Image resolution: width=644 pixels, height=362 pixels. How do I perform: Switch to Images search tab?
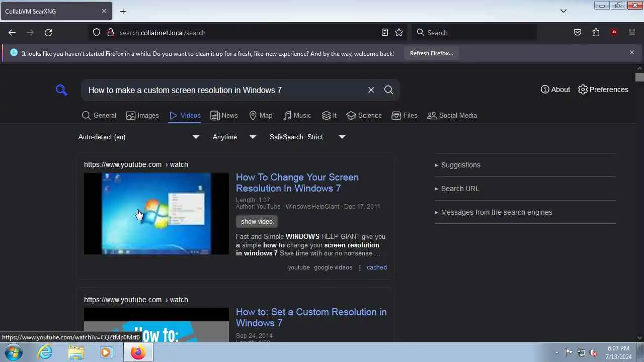[142, 115]
